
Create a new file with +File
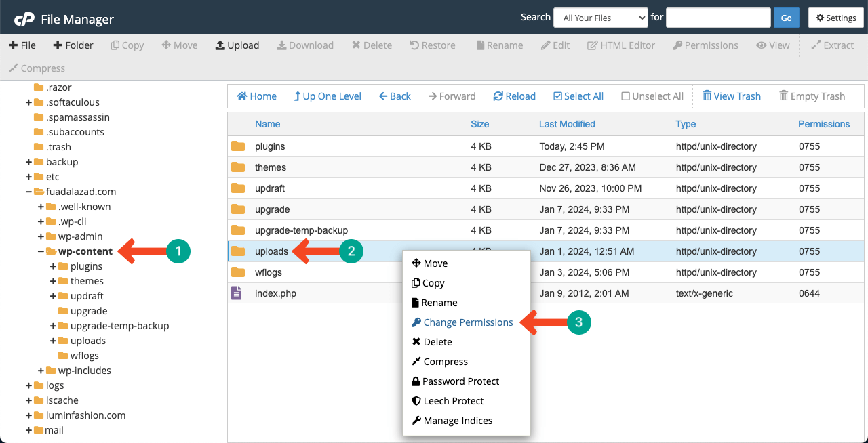pos(22,45)
